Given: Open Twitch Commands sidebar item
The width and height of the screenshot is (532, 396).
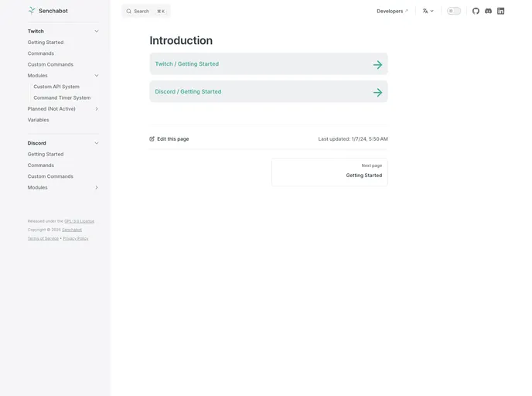Looking at the screenshot, I should (41, 53).
